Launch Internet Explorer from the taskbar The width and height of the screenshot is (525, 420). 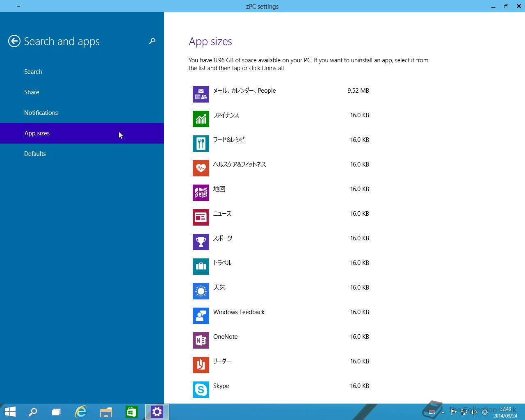point(81,412)
